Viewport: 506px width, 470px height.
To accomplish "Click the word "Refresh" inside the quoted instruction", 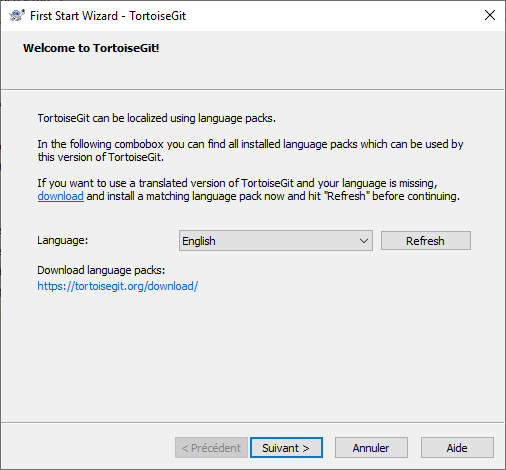I will pos(346,196).
